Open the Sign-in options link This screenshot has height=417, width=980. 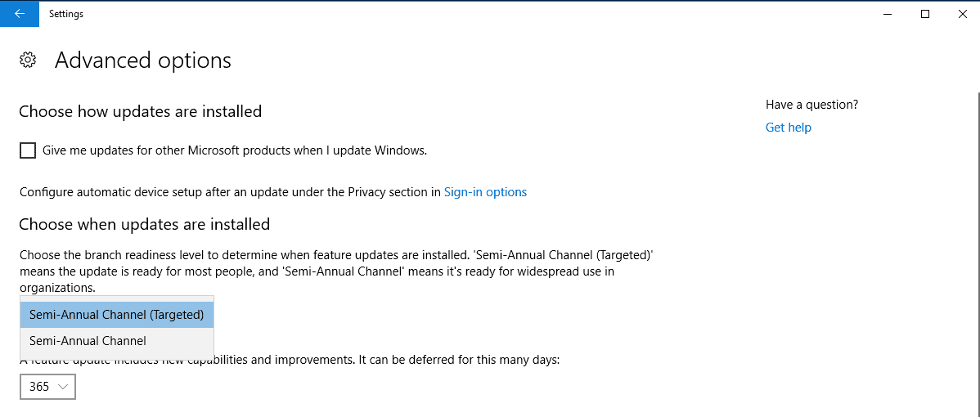(485, 192)
